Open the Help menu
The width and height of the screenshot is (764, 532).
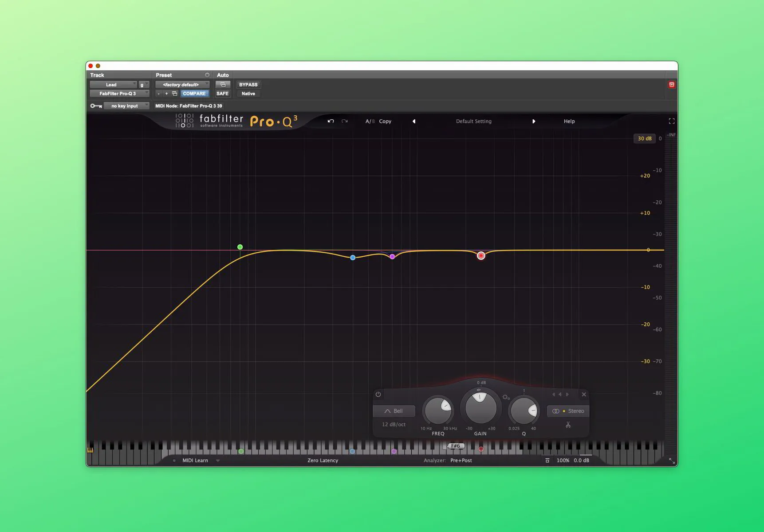coord(569,121)
